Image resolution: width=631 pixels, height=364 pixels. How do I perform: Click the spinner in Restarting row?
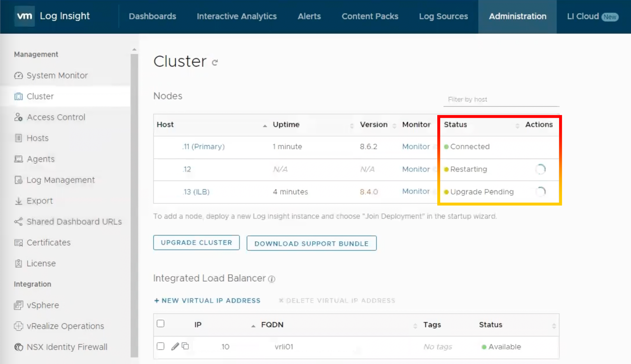pos(540,169)
